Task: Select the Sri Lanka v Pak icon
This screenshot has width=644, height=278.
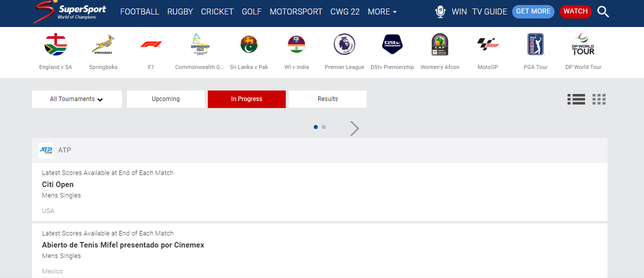Action: click(249, 44)
